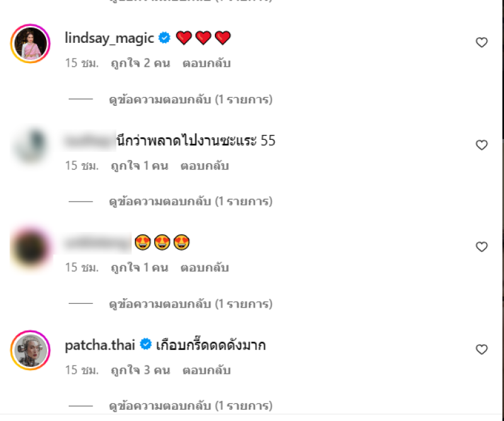This screenshot has width=504, height=421.
Task: Expand replies under the heart-eyes emoji comment
Action: [191, 304]
